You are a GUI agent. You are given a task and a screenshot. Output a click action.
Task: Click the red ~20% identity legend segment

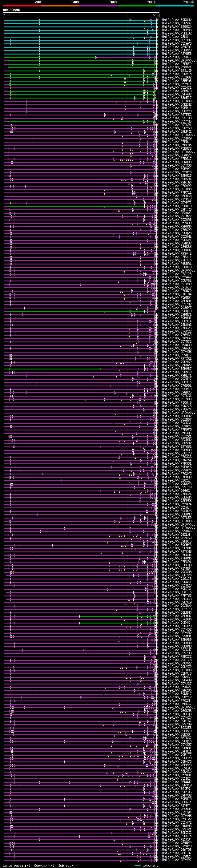coord(22,6)
